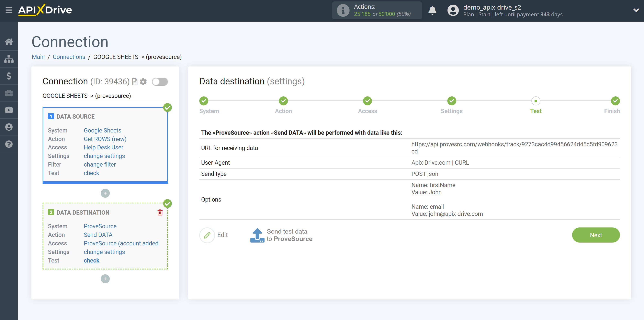
Task: Click the delete/trash icon on DATA DESTINATION
Action: 160,212
